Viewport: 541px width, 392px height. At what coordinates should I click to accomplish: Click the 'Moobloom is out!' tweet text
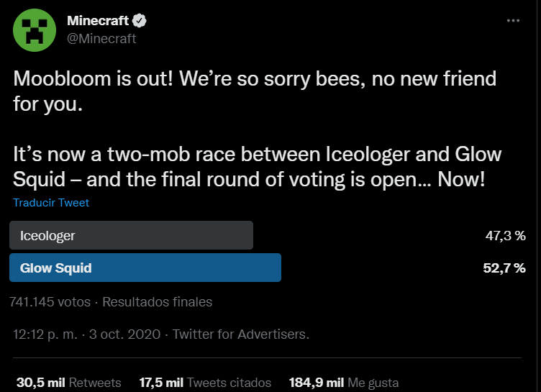254,90
